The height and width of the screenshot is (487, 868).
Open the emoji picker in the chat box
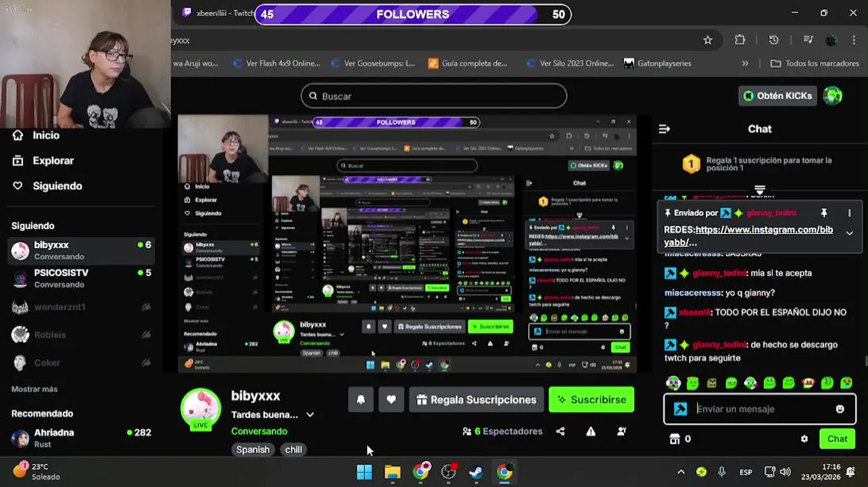840,409
